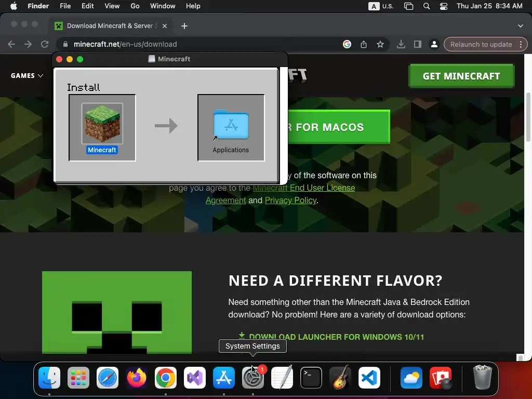Image resolution: width=532 pixels, height=399 pixels.
Task: Open Visual Studio Code in the dock
Action: click(369, 378)
